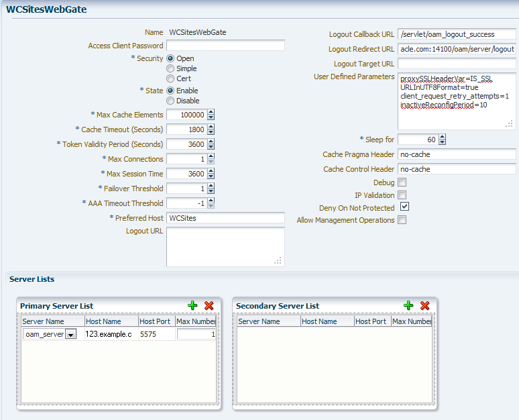The width and height of the screenshot is (519, 420).
Task: Check Allow Management Operations
Action: (402, 219)
